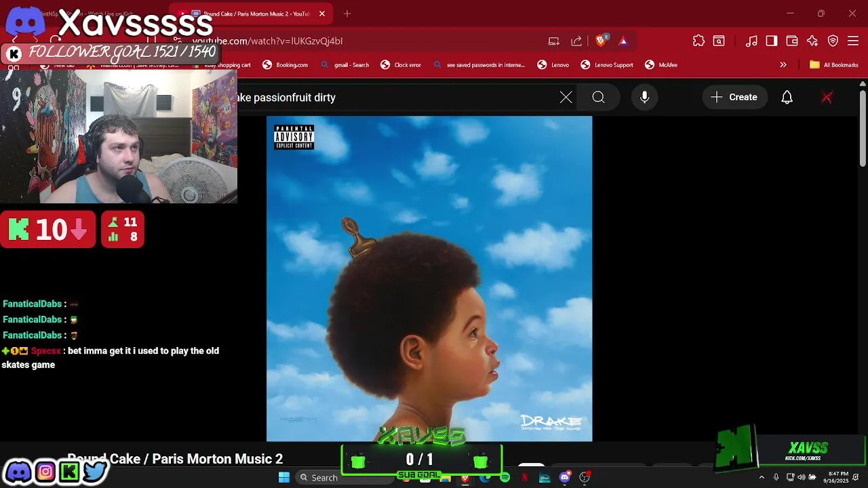Open Microsoft Edge from the taskbar
This screenshot has height=488, width=868.
tap(485, 478)
